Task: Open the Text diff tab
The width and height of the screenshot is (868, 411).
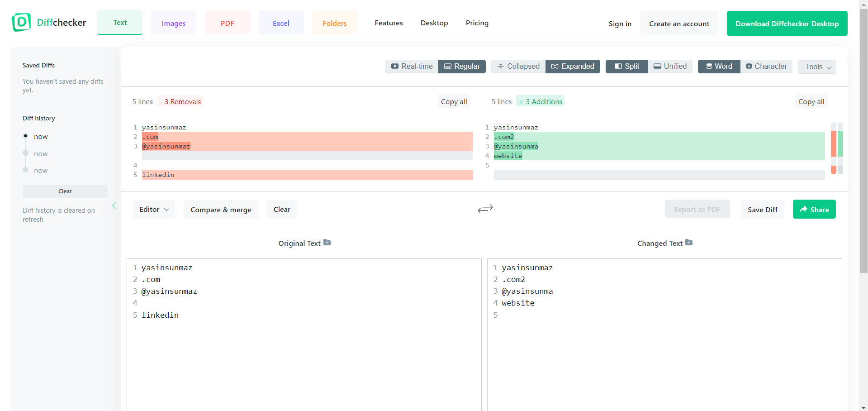Action: click(120, 23)
